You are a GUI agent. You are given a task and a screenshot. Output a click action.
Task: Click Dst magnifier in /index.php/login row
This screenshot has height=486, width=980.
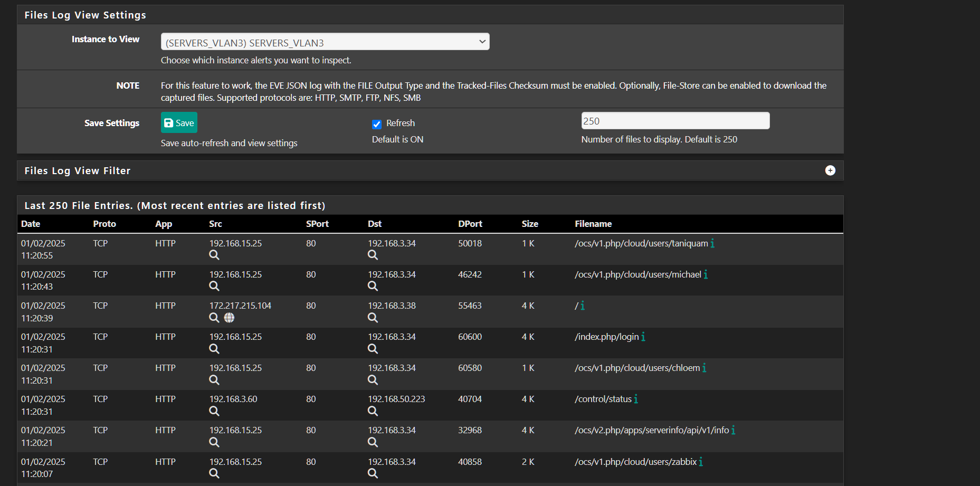[373, 349]
